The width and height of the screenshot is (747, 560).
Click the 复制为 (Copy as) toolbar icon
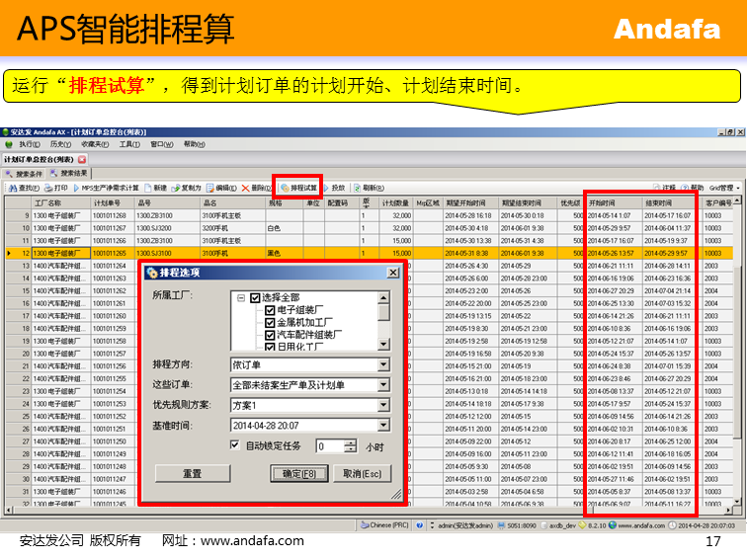pos(187,188)
